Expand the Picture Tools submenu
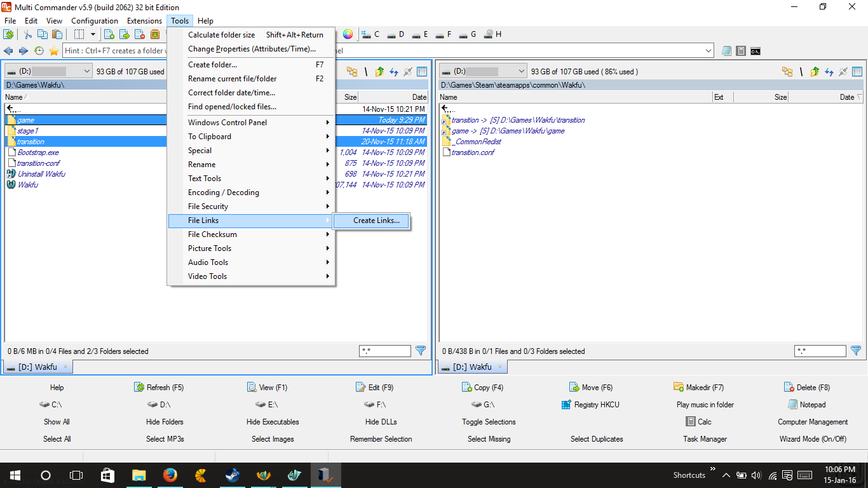Screen dimensions: 868x488 point(251,248)
